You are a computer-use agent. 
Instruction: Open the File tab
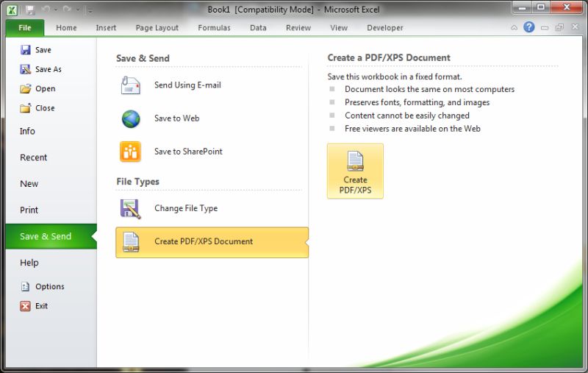(25, 28)
